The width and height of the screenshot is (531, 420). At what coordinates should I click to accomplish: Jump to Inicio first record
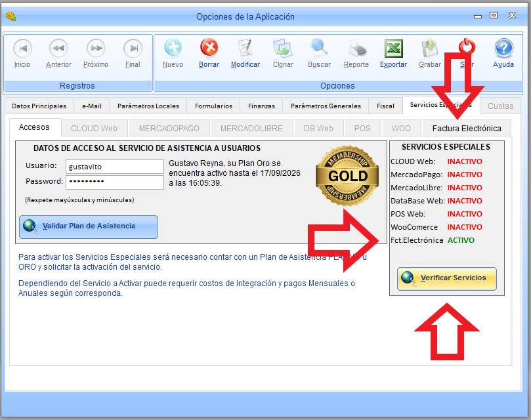tap(22, 48)
